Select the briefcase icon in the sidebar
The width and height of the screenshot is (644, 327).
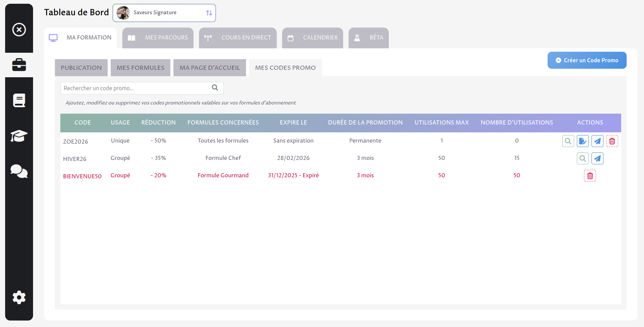click(x=19, y=65)
